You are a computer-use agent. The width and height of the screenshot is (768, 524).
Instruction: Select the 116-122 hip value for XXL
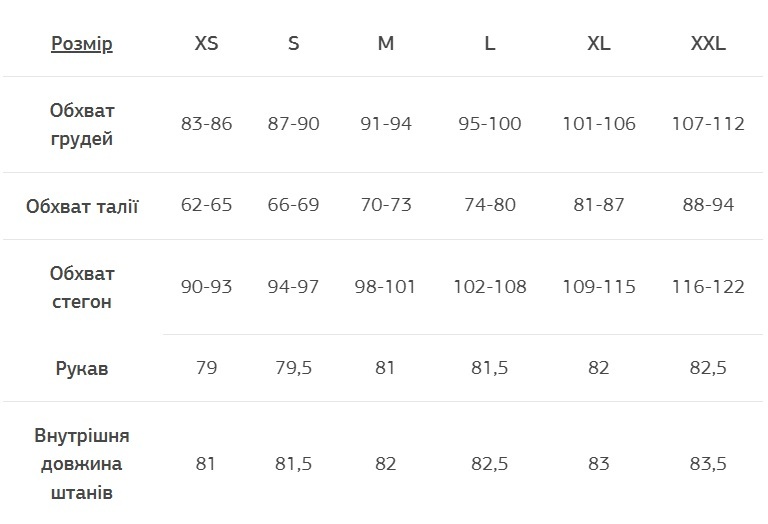click(x=708, y=288)
